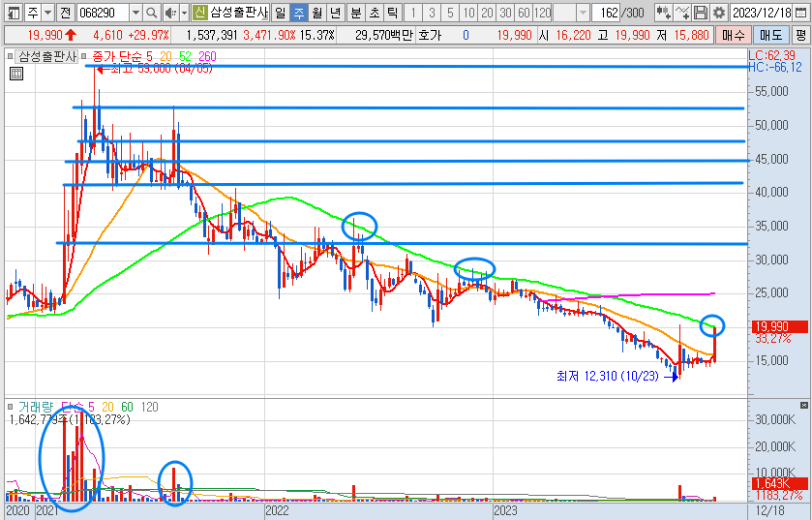This screenshot has height=520, width=812.
Task: Click the 삼성출판사 chart legend label
Action: tap(47, 56)
